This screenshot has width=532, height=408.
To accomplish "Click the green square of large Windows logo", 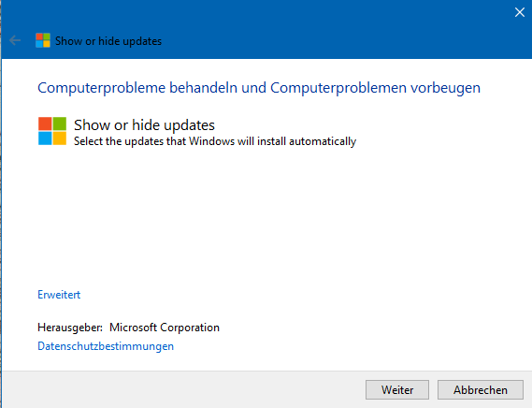I will (x=60, y=124).
